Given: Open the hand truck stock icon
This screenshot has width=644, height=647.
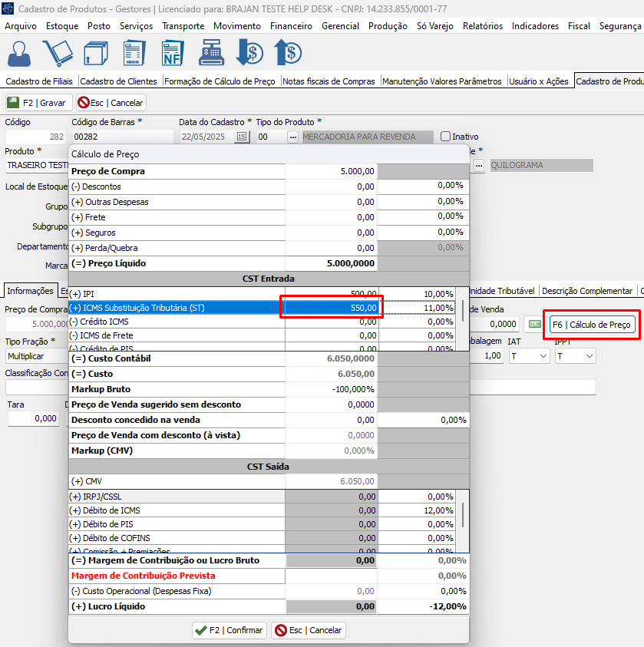Looking at the screenshot, I should pyautogui.click(x=57, y=54).
